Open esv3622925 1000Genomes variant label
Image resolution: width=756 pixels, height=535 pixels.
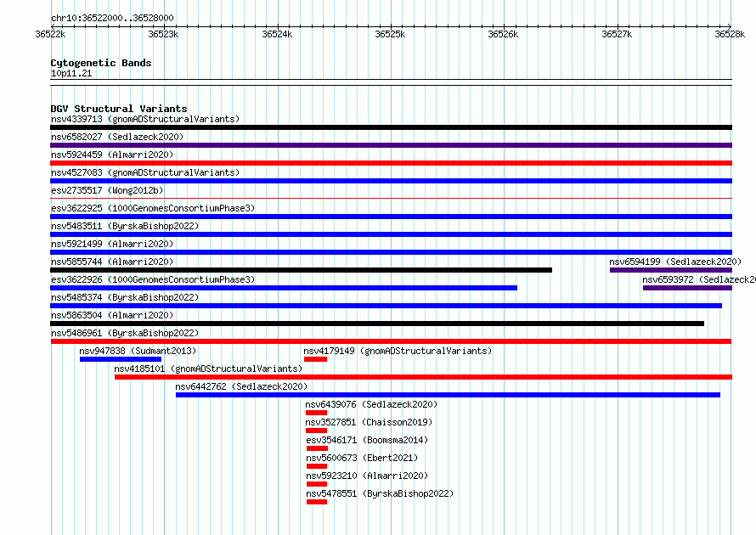(153, 208)
